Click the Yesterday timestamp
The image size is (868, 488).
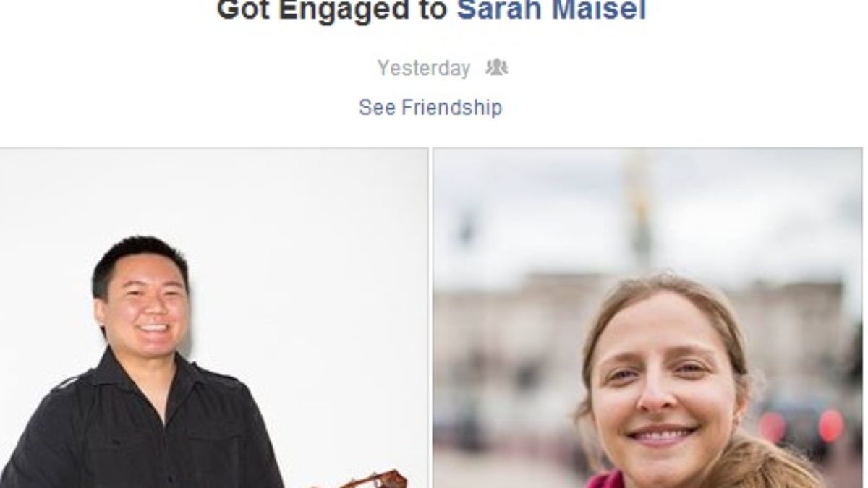[423, 69]
